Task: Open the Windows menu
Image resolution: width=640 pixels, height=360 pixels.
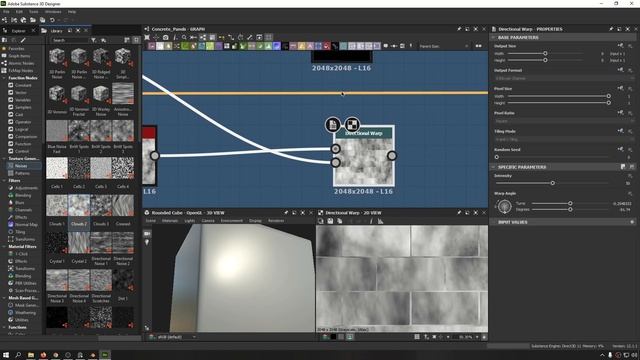Action: (53, 12)
